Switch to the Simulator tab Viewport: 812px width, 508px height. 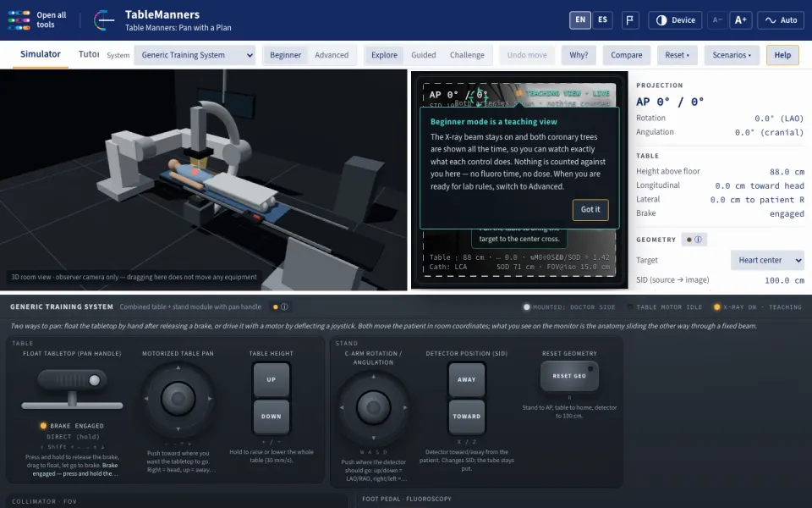[x=41, y=54]
